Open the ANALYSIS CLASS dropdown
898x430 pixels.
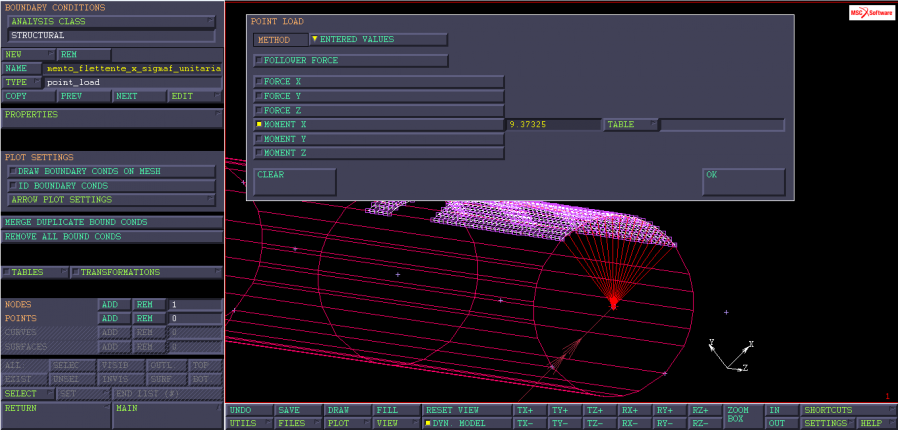click(x=111, y=22)
